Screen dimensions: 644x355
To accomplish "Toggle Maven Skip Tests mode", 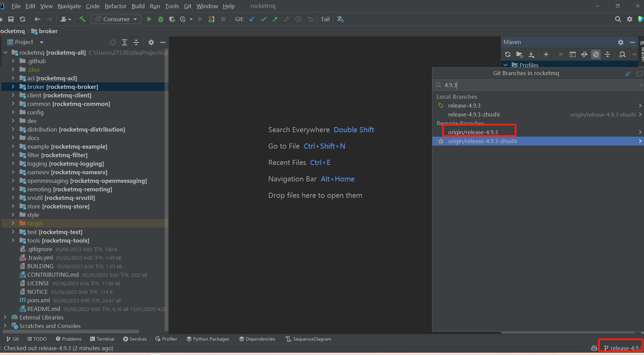I will 596,54.
